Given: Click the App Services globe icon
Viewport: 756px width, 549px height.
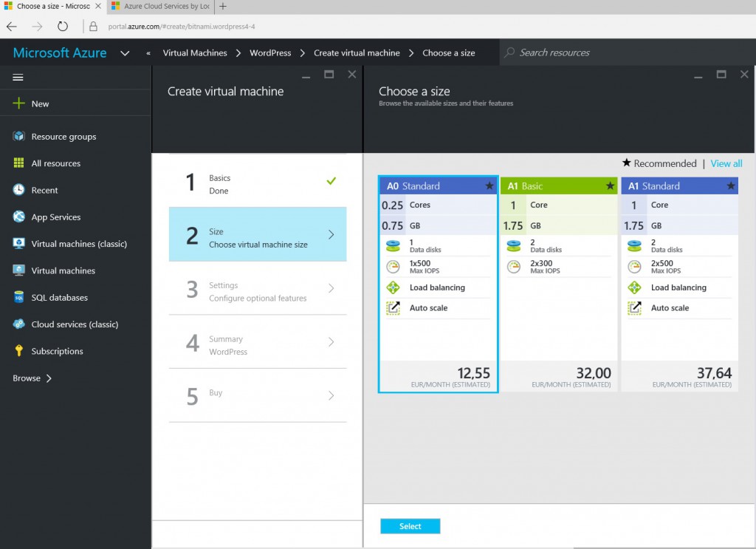Looking at the screenshot, I should tap(18, 216).
